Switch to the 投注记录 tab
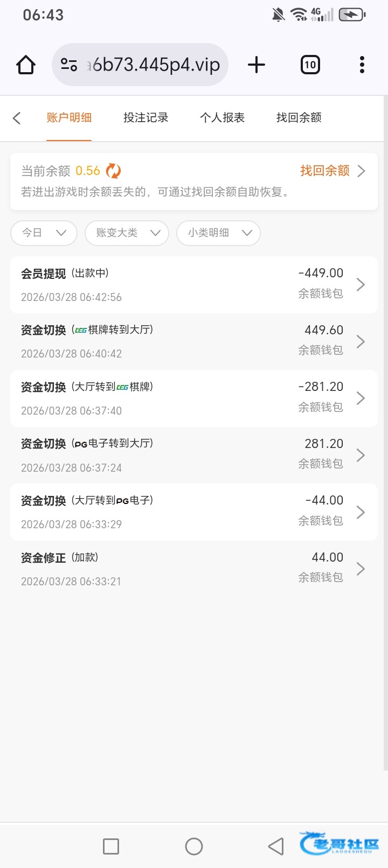This screenshot has width=388, height=868. pos(145,118)
